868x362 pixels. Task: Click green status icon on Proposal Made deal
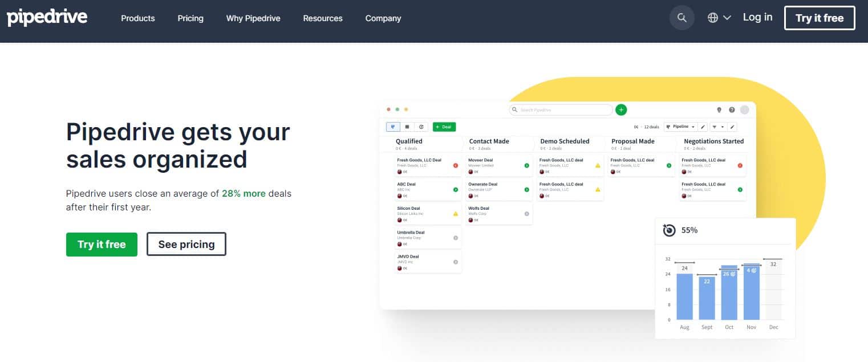coord(669,165)
